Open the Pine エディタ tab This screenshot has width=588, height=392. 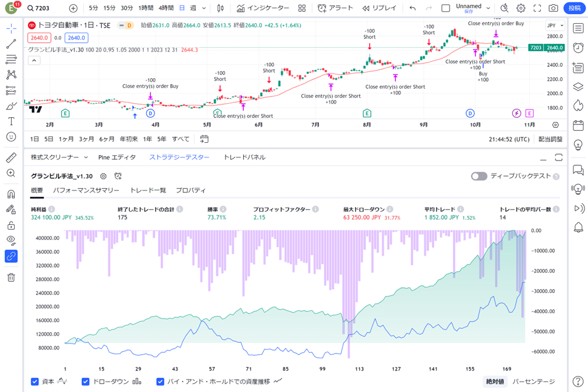[117, 158]
